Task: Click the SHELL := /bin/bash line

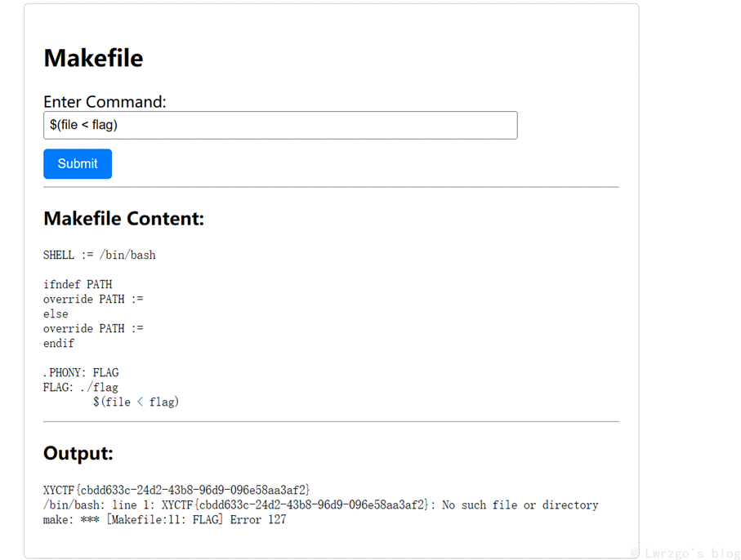Action: tap(99, 255)
